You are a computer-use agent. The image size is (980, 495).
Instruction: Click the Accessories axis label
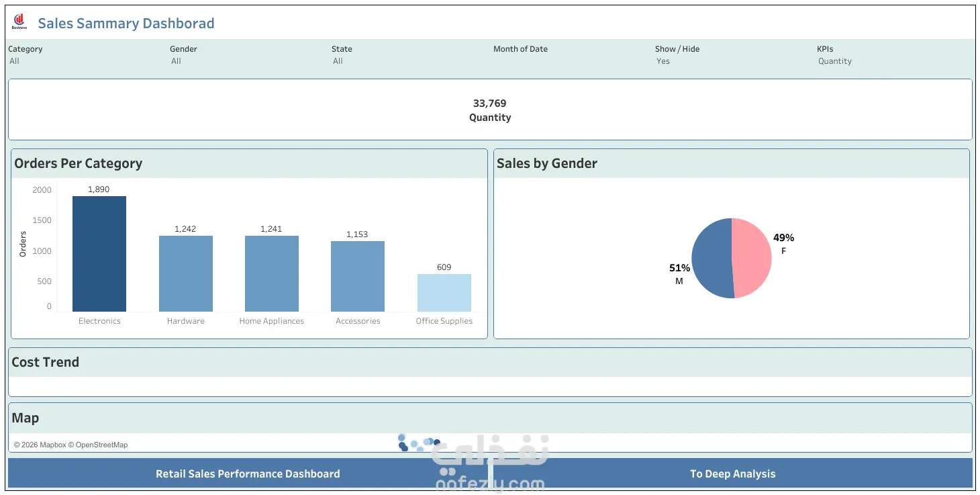pyautogui.click(x=358, y=321)
